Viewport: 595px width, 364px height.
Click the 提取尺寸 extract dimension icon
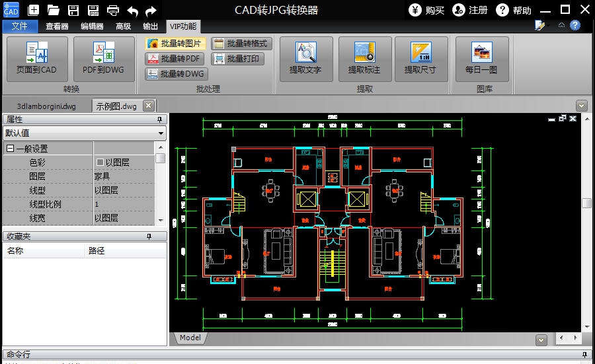click(x=420, y=57)
